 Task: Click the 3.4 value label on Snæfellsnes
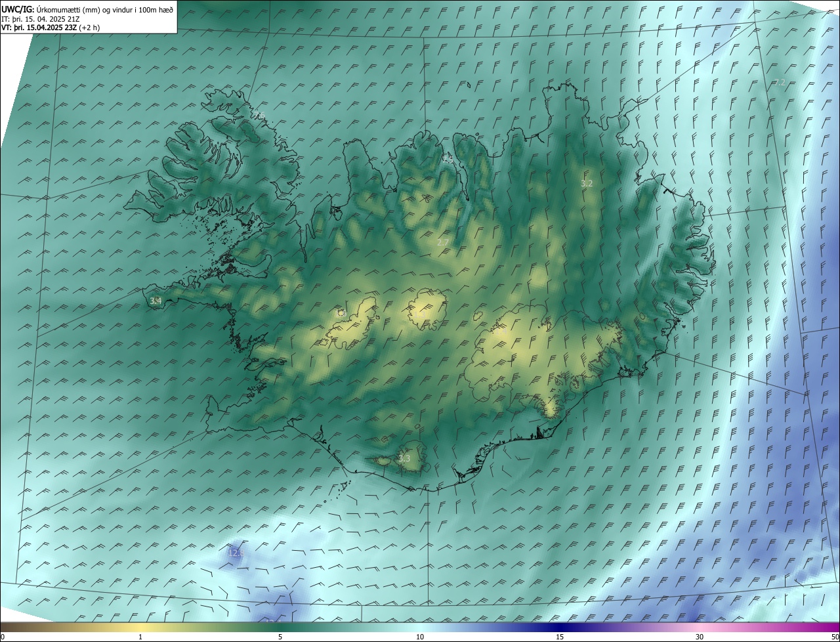click(156, 301)
